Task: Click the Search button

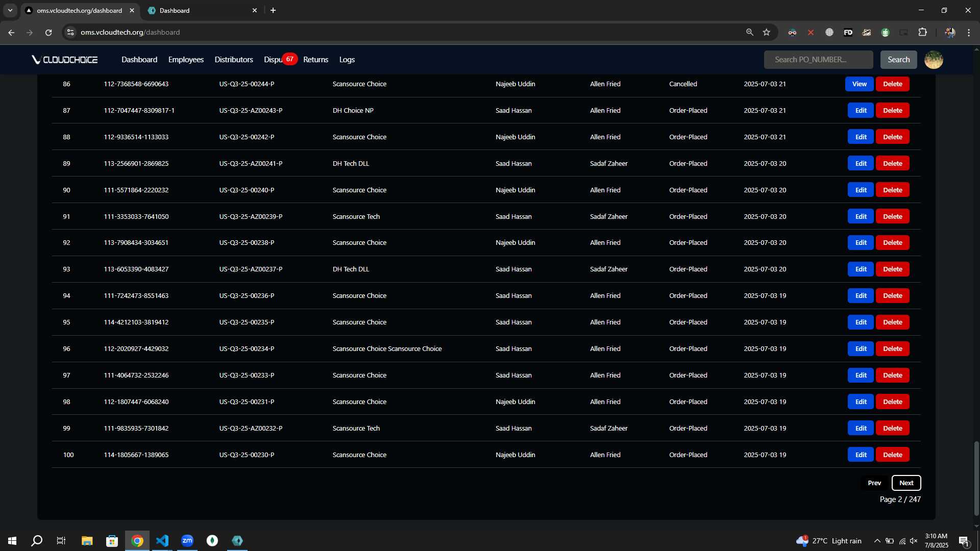Action: click(x=898, y=60)
